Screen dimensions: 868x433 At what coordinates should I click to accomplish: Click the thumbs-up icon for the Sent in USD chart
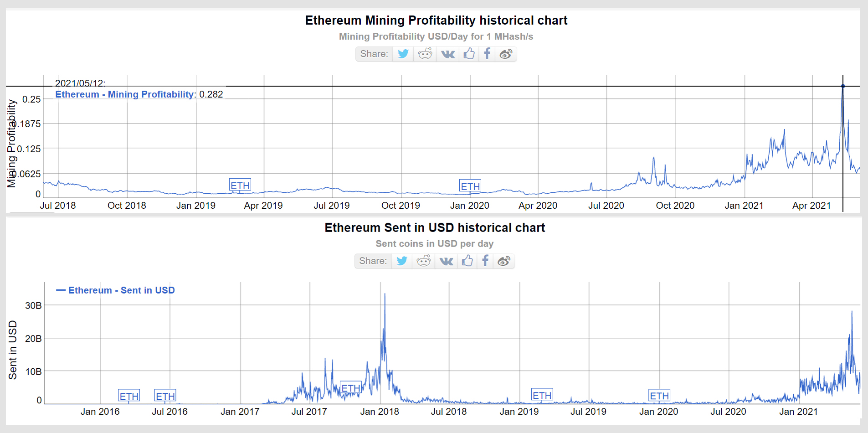point(467,261)
